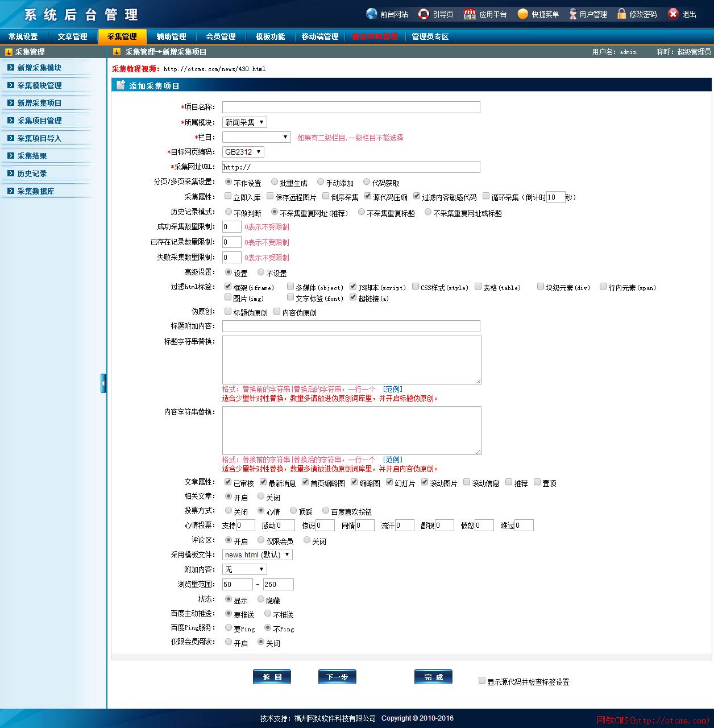Collapse the left sidebar with the splitter arrow
This screenshot has height=728, width=714.
pos(103,383)
